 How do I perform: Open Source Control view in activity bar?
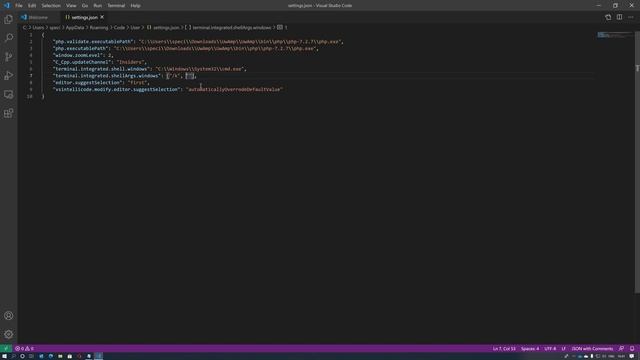[x=9, y=57]
